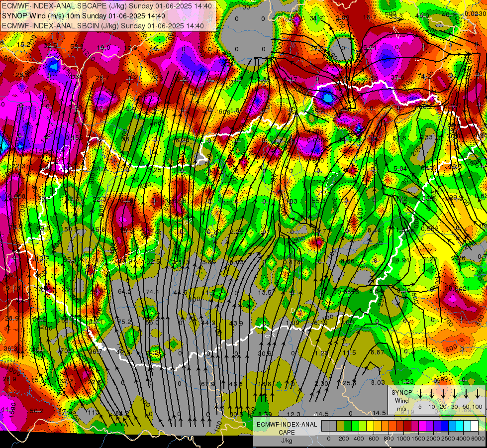The image size is (487, 448).
Task: Click the 34.7 value on the map
Action: [x=316, y=18]
